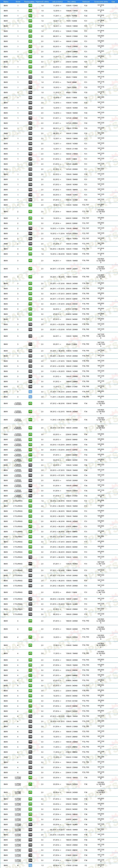Image resolution: width=118 pixels, height=868 pixels.
Task: Click the Nadwozie column header
Action: (x=86, y=2)
